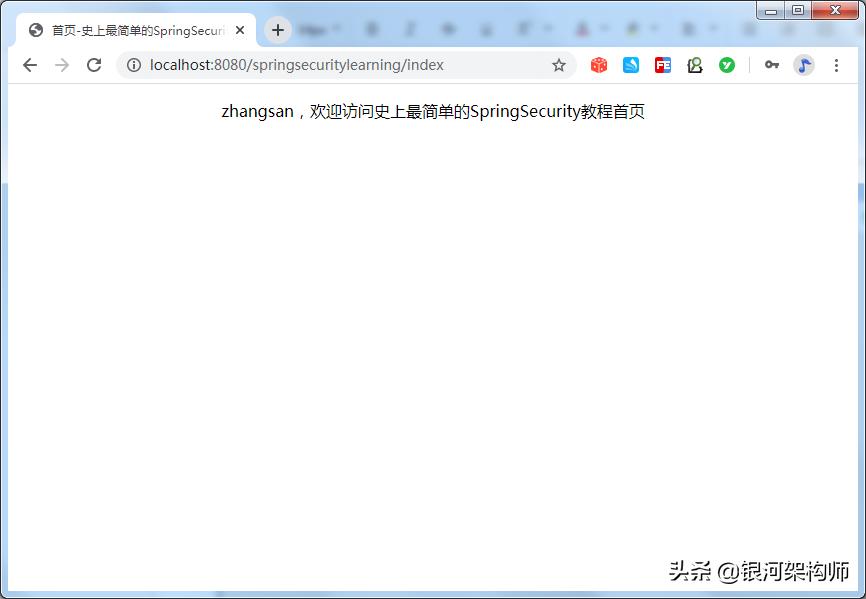This screenshot has height=599, width=866.
Task: Click the music note extension icon
Action: tap(804, 64)
